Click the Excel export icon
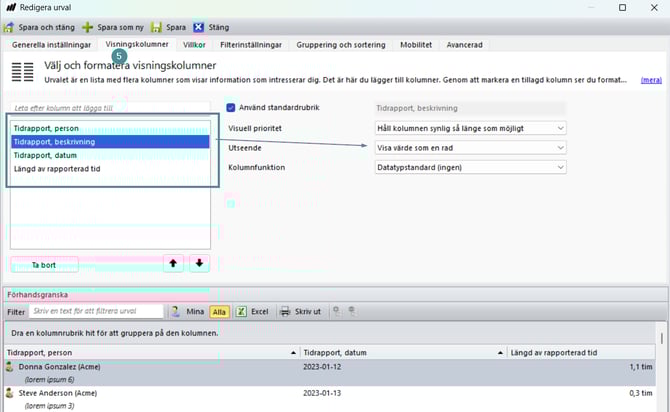670x412 pixels. [242, 311]
